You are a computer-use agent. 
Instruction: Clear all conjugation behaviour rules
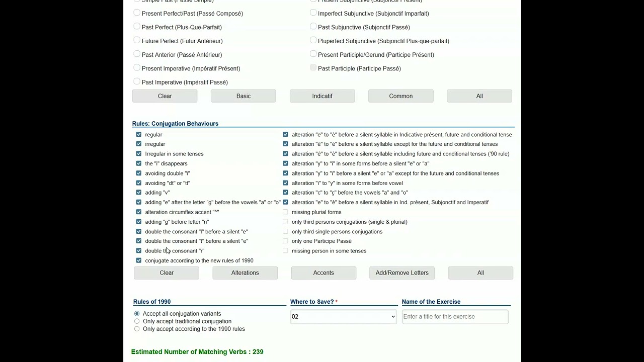167,273
